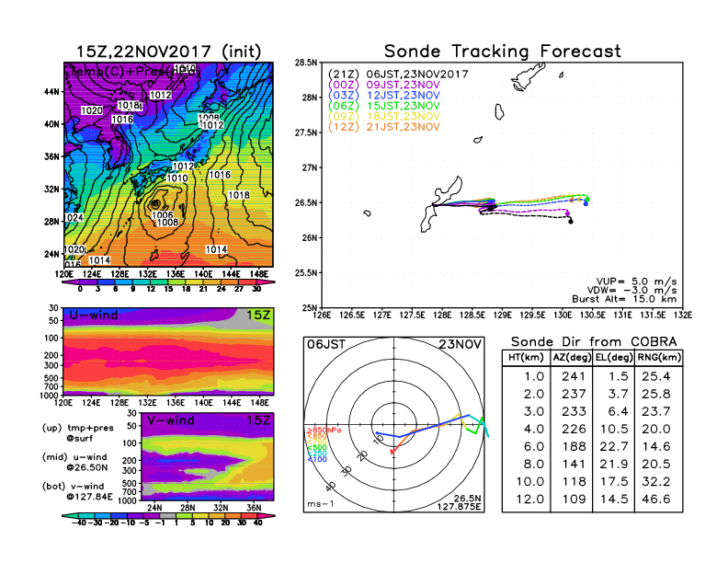Select the azimuth cell '241'
Viewport: 728px width, 563px height.
574,376
